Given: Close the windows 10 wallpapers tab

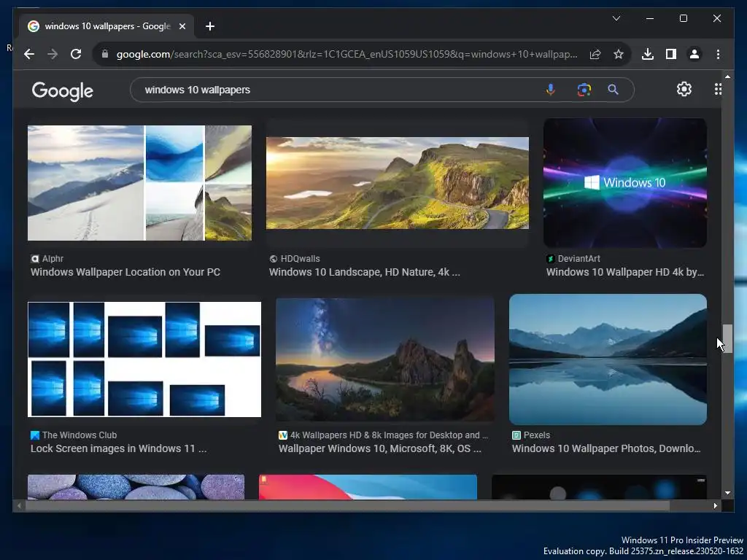Looking at the screenshot, I should point(182,26).
